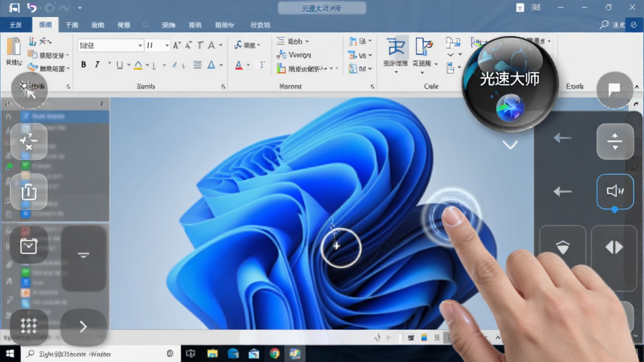Viewport: 644px width, 362px height.
Task: Click the taskbar search box
Action: [101, 354]
